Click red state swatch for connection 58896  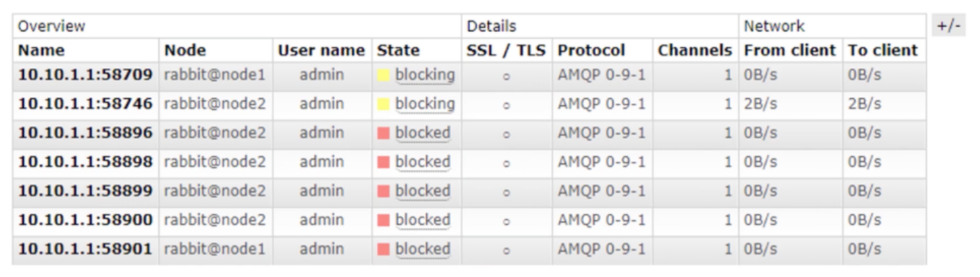[x=383, y=133]
